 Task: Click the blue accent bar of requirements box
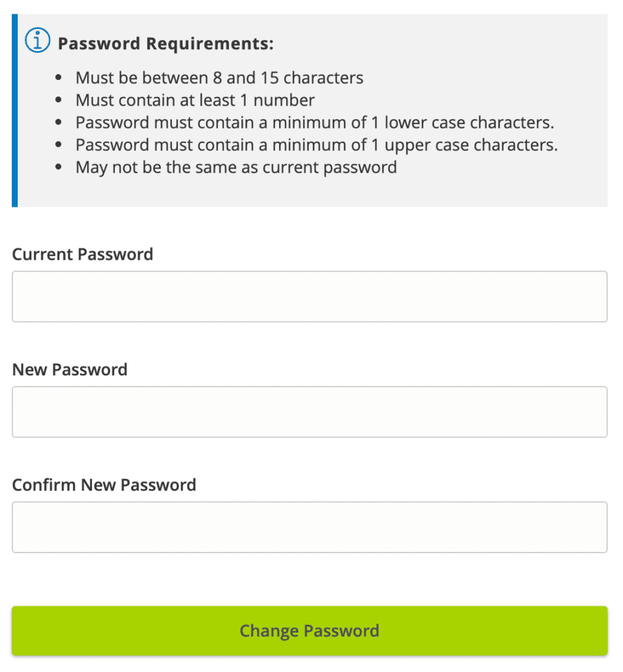point(14,110)
